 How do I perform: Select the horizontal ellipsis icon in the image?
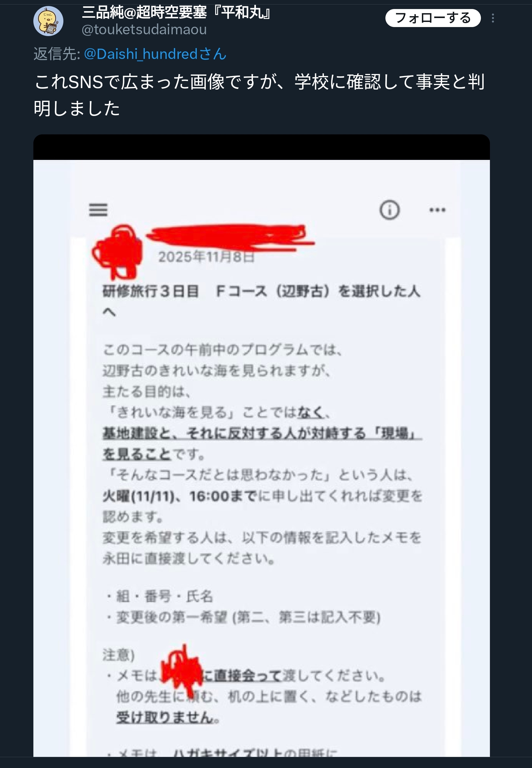coord(437,210)
